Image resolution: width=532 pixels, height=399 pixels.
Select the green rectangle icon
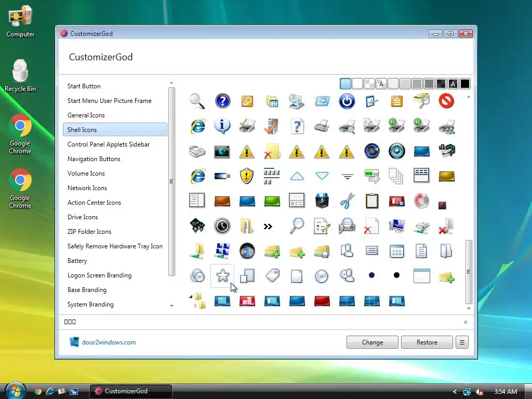[272, 201]
